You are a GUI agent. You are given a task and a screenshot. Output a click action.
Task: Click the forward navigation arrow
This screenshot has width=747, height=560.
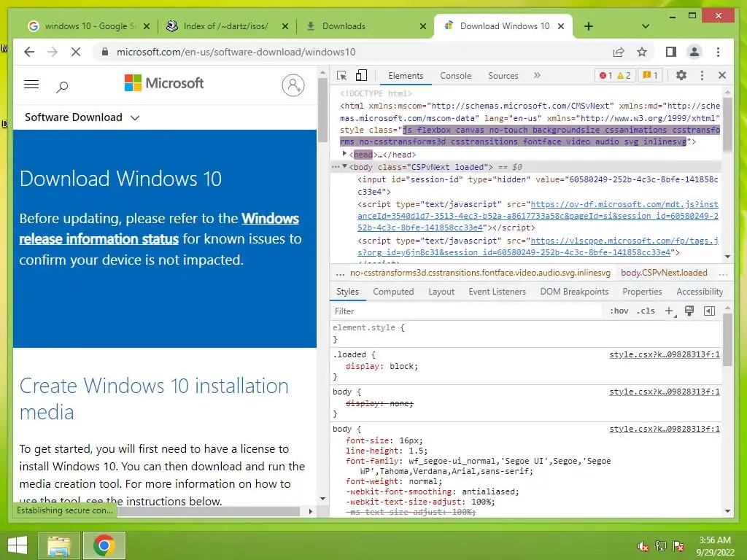[x=53, y=52]
